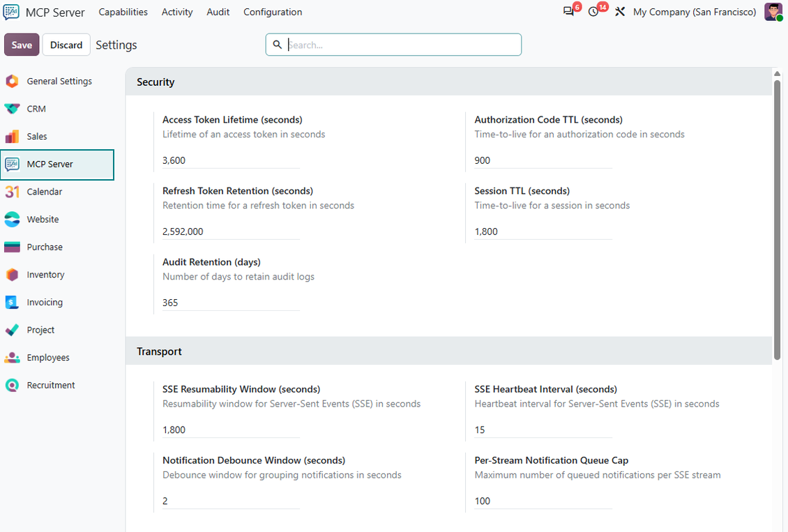Open the Audit menu
Viewport: 788px width, 532px height.
click(x=218, y=12)
